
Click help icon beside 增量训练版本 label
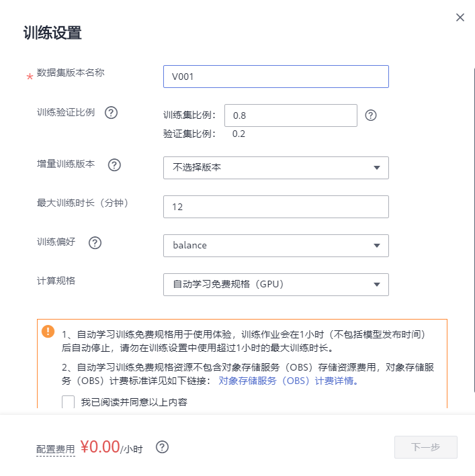[114, 164]
